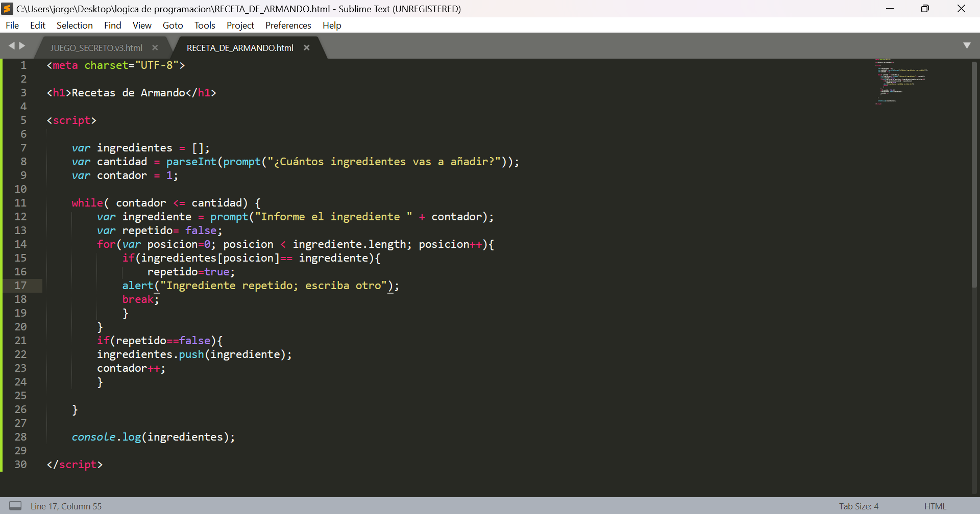Screen dimensions: 980x514
Task: Open the tab list dropdown arrow
Action: pyautogui.click(x=967, y=45)
